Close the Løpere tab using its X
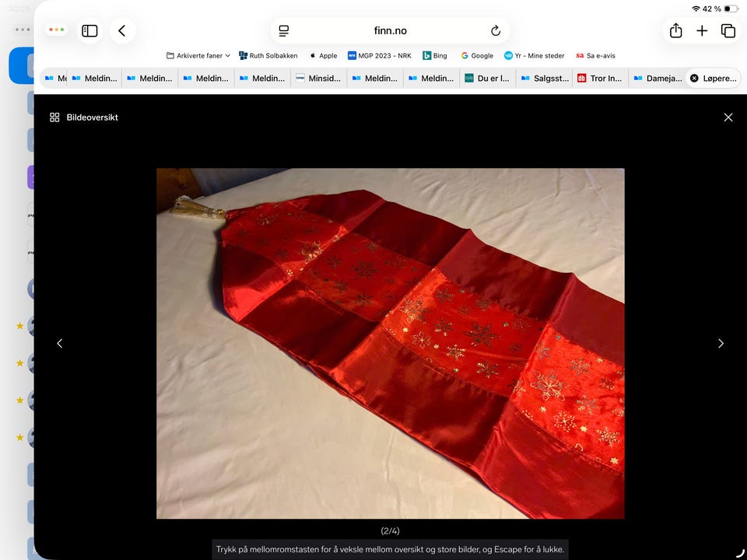Image resolution: width=747 pixels, height=560 pixels. [x=694, y=78]
